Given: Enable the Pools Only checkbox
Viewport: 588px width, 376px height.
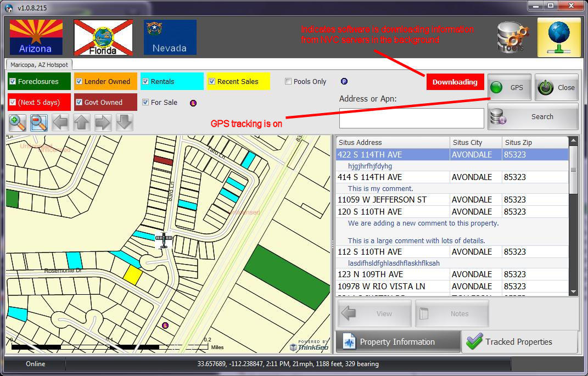Looking at the screenshot, I should [288, 81].
